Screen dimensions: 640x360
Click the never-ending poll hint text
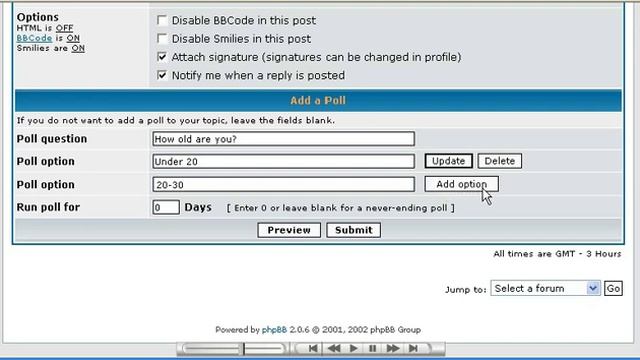[x=340, y=208]
